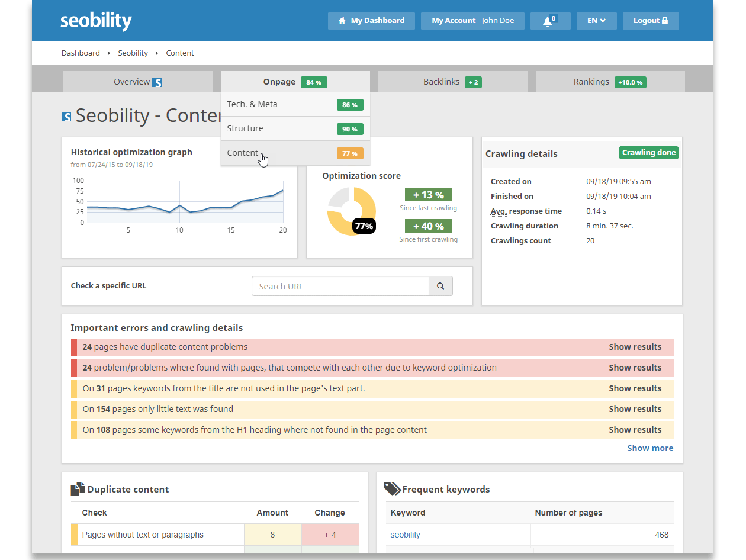The height and width of the screenshot is (560, 746).
Task: Click Show results for duplicate content problems
Action: [635, 347]
